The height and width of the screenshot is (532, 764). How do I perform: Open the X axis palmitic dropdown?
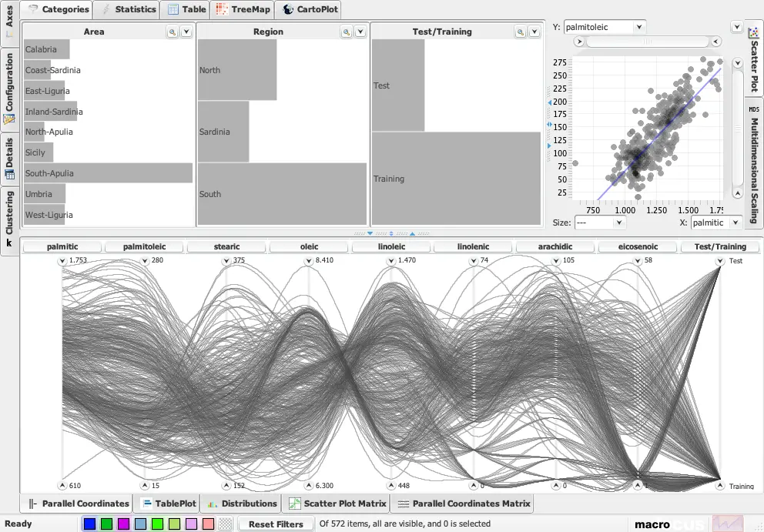point(736,223)
